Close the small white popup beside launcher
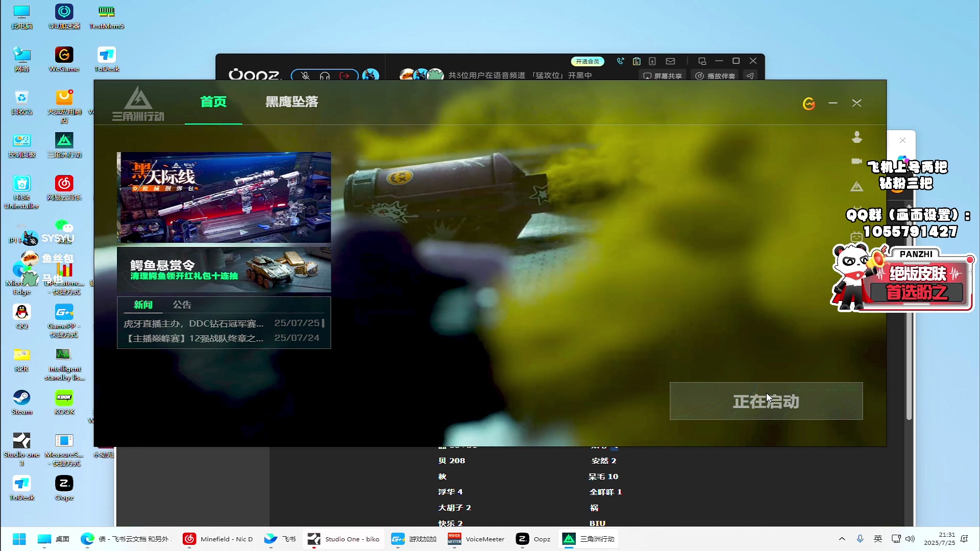The width and height of the screenshot is (980, 551). [902, 140]
